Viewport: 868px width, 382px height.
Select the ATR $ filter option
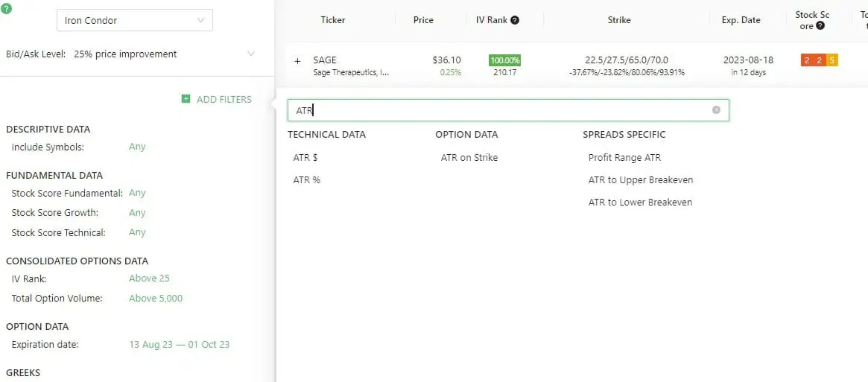(x=305, y=157)
